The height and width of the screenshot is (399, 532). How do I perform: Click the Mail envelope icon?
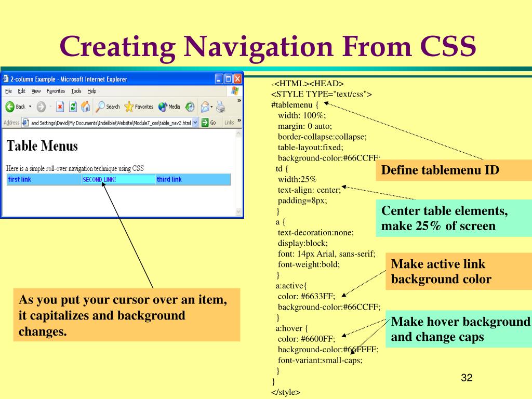205,107
